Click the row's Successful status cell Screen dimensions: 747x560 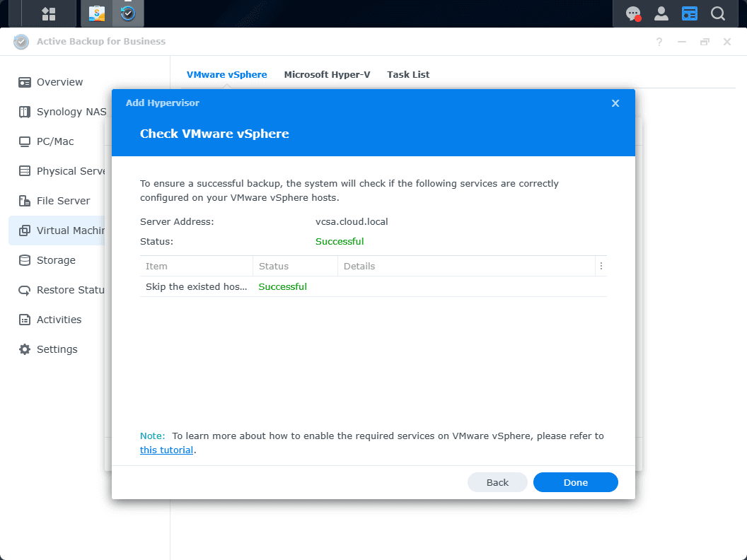(282, 286)
